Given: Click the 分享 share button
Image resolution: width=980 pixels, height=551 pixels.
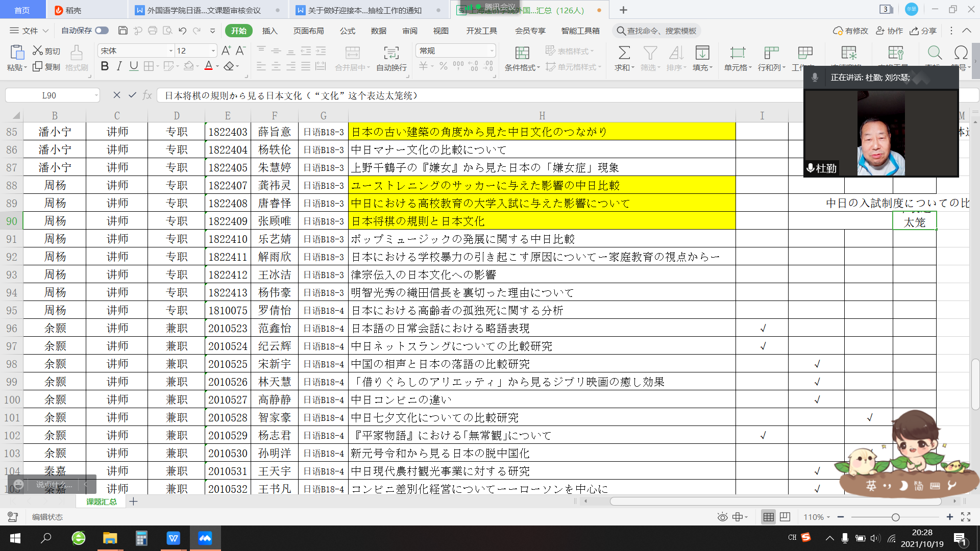Looking at the screenshot, I should [x=923, y=31].
